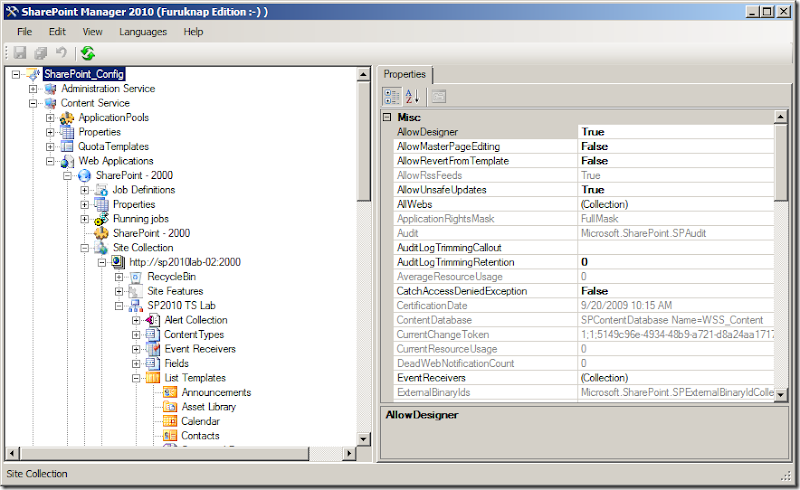Viewport: 800px width, 490px height.
Task: Select the http://sp2010lab-02:2000 site collection
Action: tap(185, 262)
